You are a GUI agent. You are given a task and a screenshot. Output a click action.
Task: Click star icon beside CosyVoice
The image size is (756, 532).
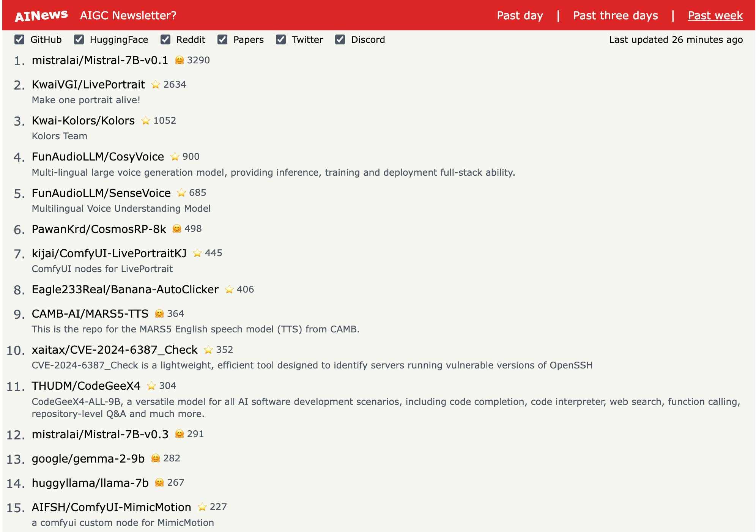pos(175,157)
